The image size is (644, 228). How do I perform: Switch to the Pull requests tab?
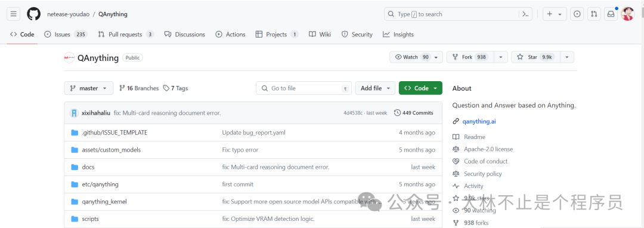pos(126,35)
